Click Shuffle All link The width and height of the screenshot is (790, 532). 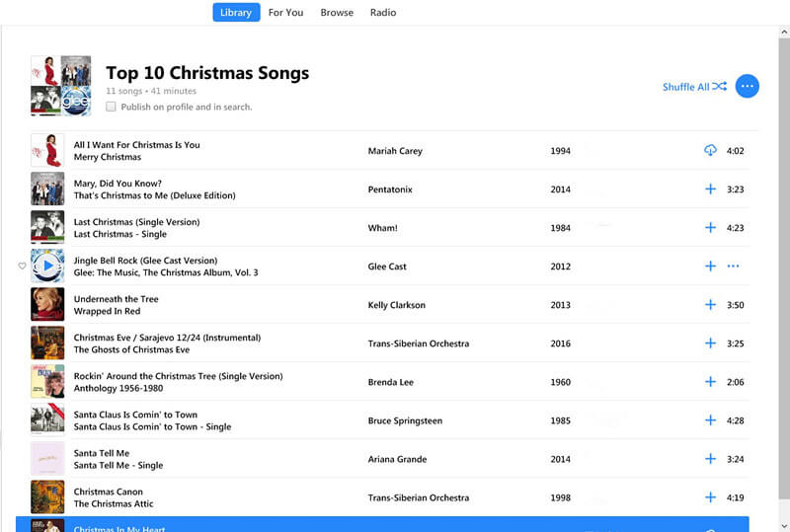694,87
